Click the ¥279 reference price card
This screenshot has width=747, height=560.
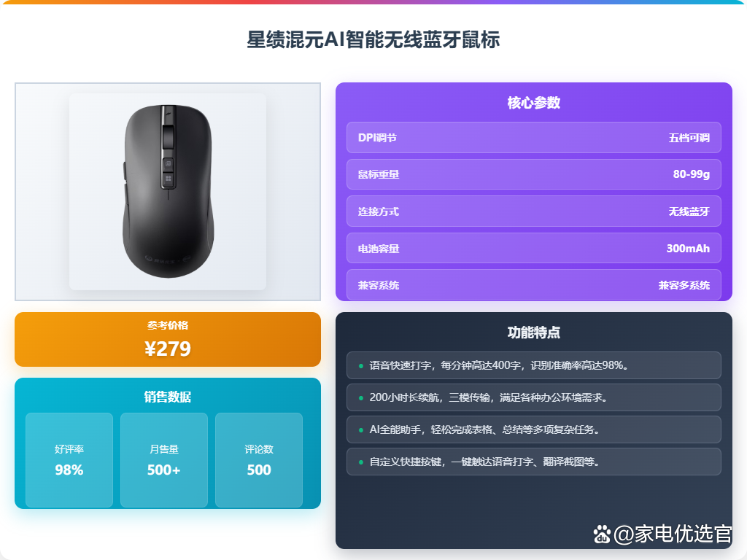click(168, 340)
